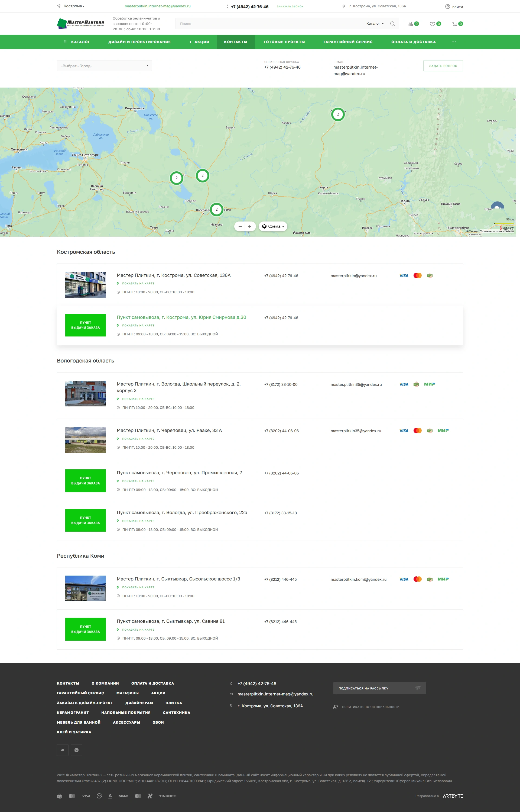
Task: Zoom out the map with minus button
Action: (240, 226)
